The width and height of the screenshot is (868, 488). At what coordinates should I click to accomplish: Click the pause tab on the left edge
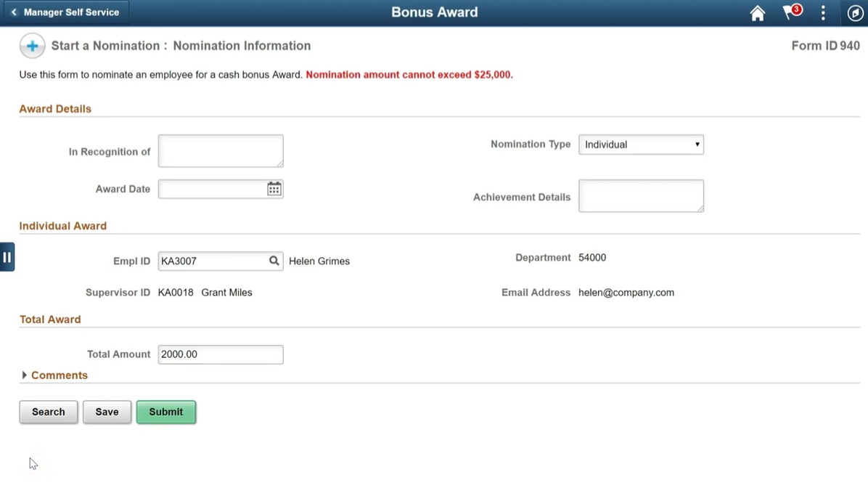(7, 256)
